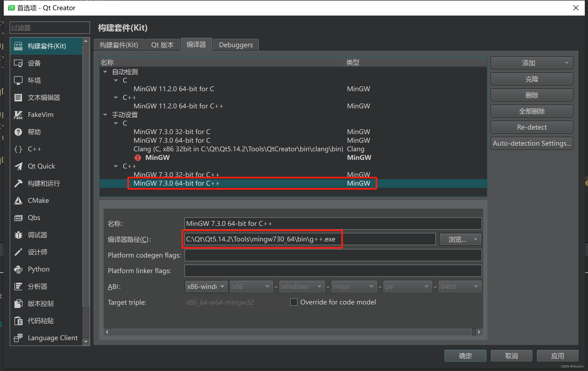This screenshot has height=371, width=588.
Task: Click the red error icon beside MinGW
Action: click(138, 158)
